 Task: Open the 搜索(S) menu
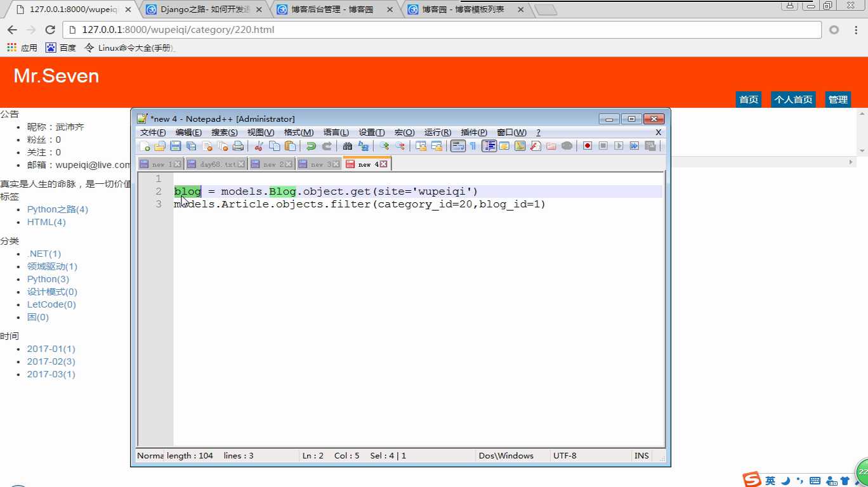225,133
